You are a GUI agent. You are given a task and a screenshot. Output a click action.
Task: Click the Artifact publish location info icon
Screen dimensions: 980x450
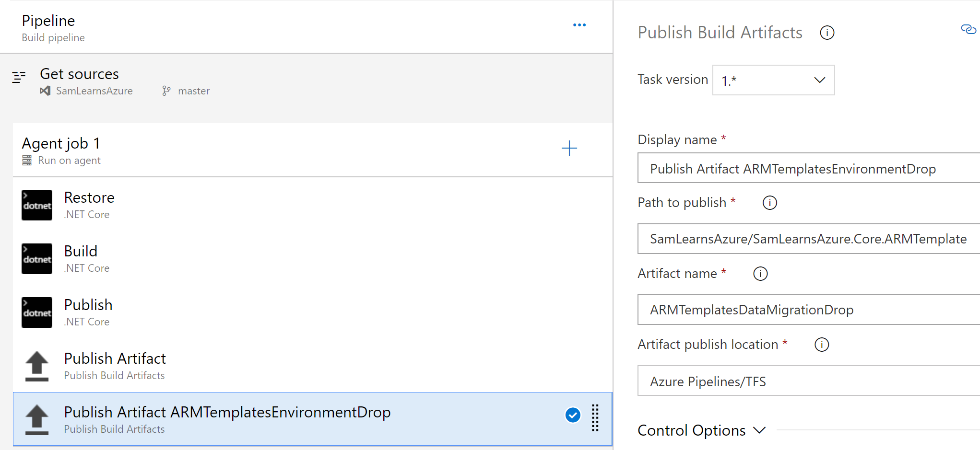821,345
